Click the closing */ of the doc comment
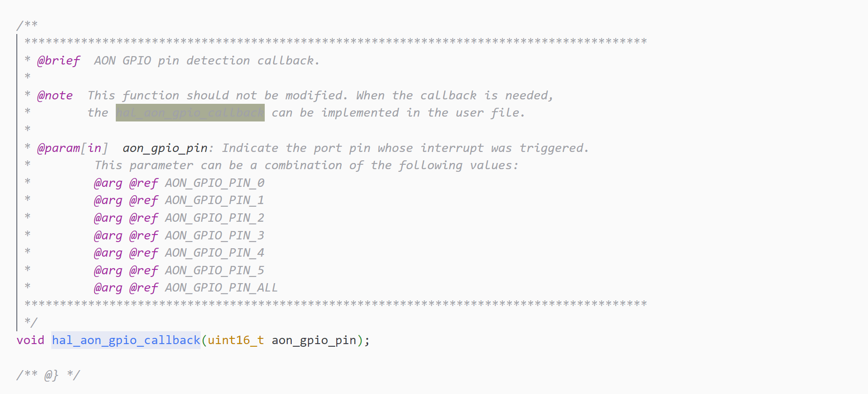This screenshot has height=394, width=868. [x=31, y=322]
